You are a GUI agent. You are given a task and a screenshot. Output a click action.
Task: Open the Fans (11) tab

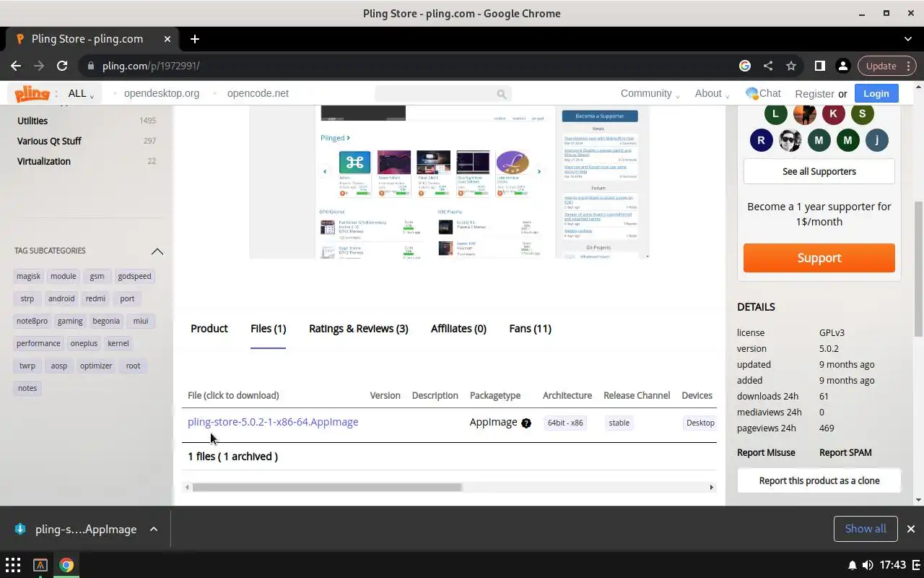[530, 328]
